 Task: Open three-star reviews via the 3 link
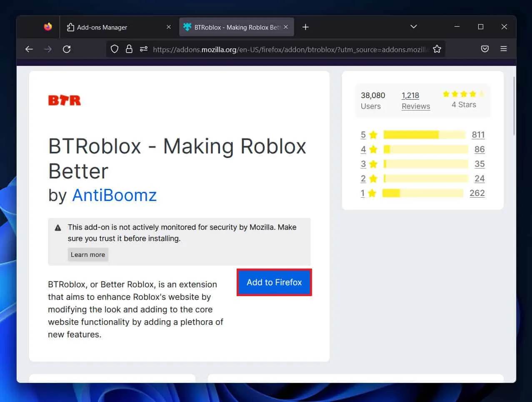tap(363, 164)
